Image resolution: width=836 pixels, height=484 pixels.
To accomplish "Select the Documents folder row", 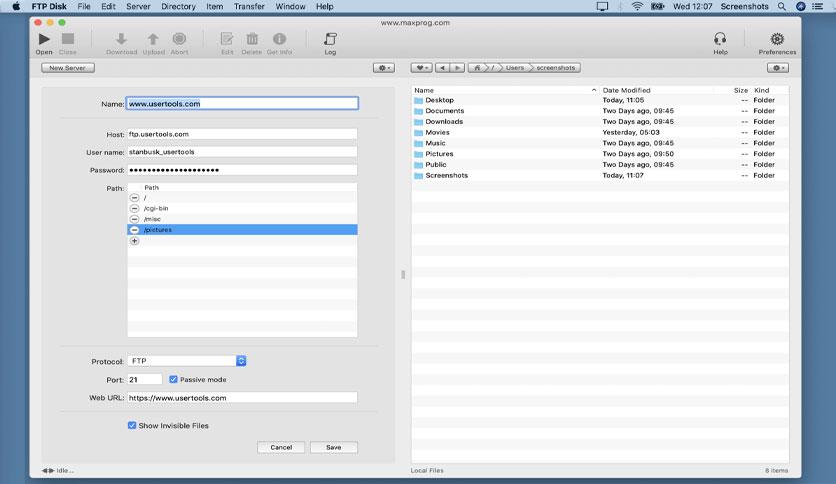I will tap(600, 111).
